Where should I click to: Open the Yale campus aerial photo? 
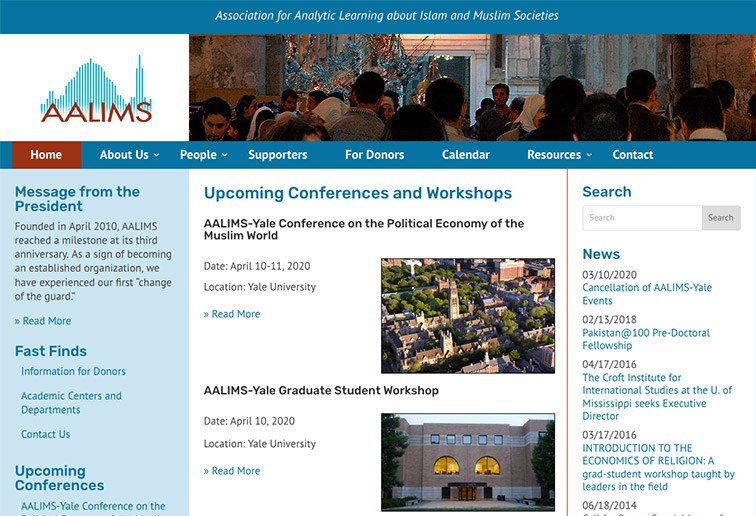(x=467, y=316)
